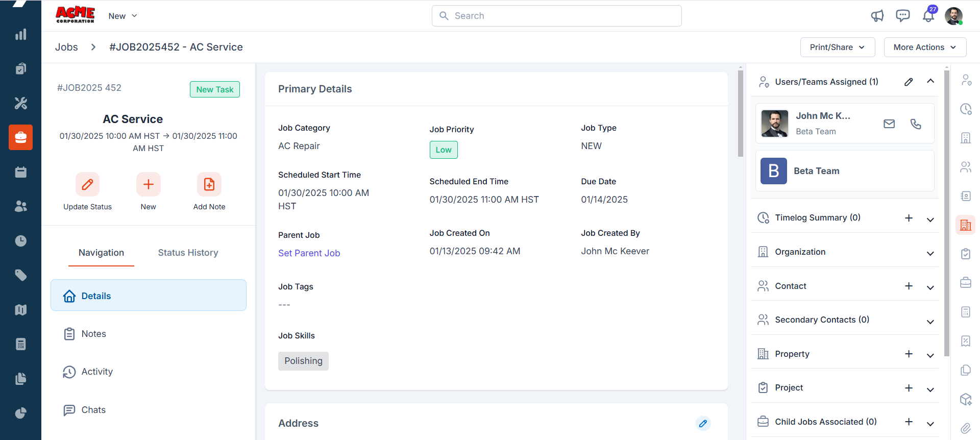
Task: Call John Mc Keever via phone icon
Action: click(x=916, y=124)
